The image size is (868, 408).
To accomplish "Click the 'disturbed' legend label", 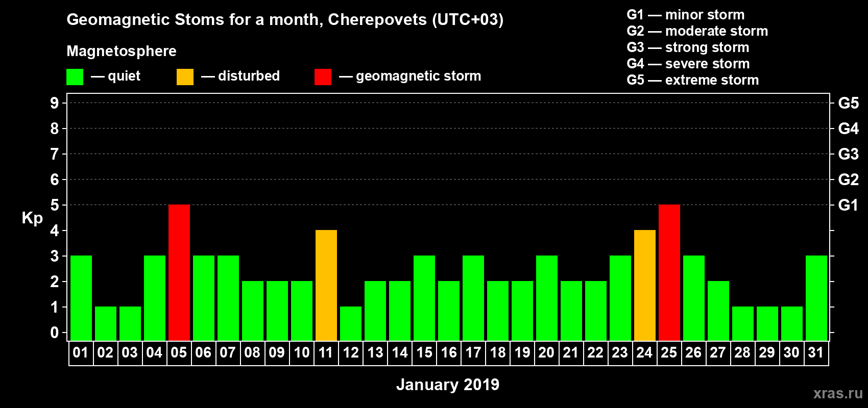I will tap(249, 76).
